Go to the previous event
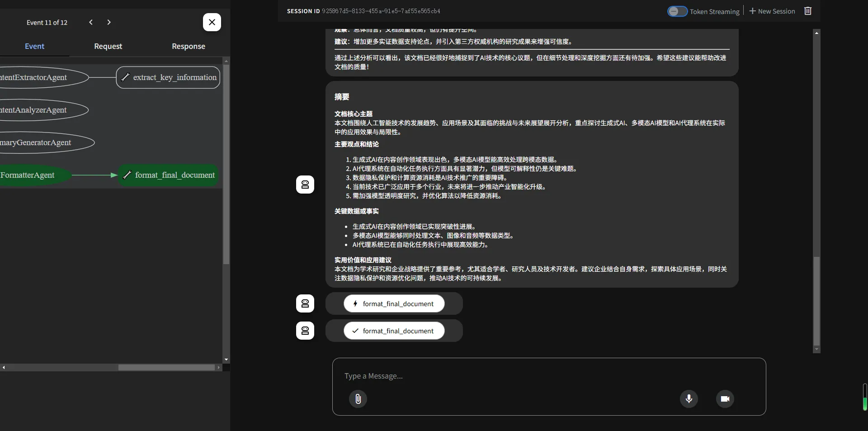Viewport: 868px width, 431px height. pyautogui.click(x=91, y=22)
